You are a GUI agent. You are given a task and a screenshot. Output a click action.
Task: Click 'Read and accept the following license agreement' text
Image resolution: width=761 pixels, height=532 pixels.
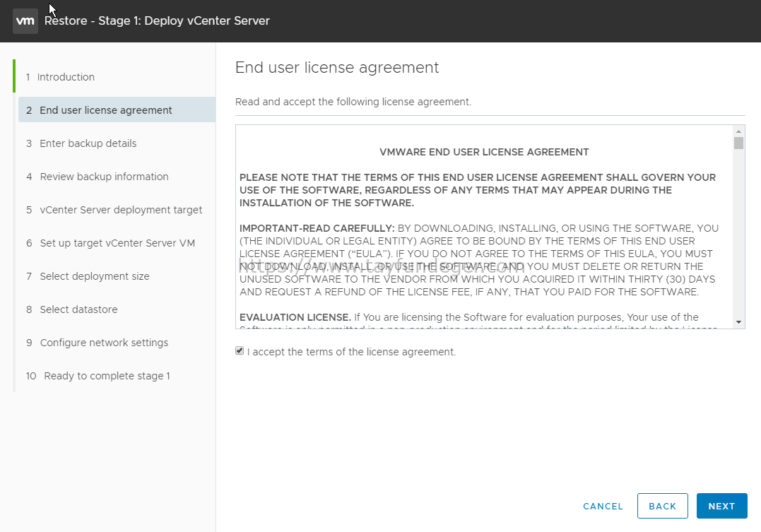353,102
